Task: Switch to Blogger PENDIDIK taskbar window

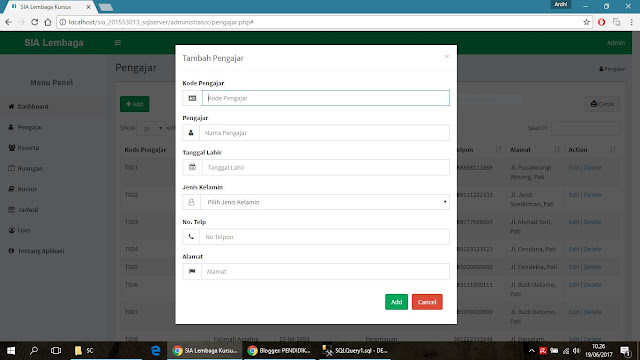Action: point(280,351)
